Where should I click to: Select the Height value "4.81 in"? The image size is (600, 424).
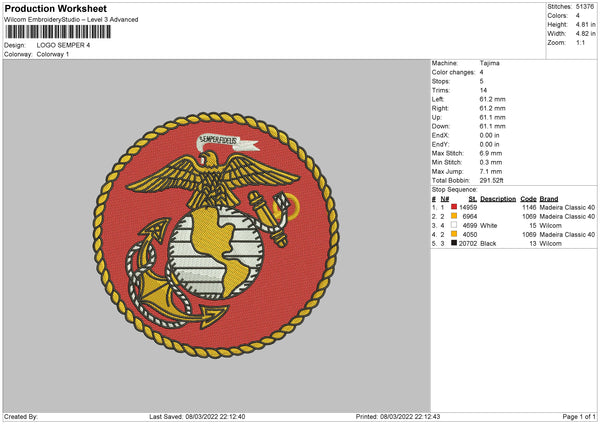585,24
